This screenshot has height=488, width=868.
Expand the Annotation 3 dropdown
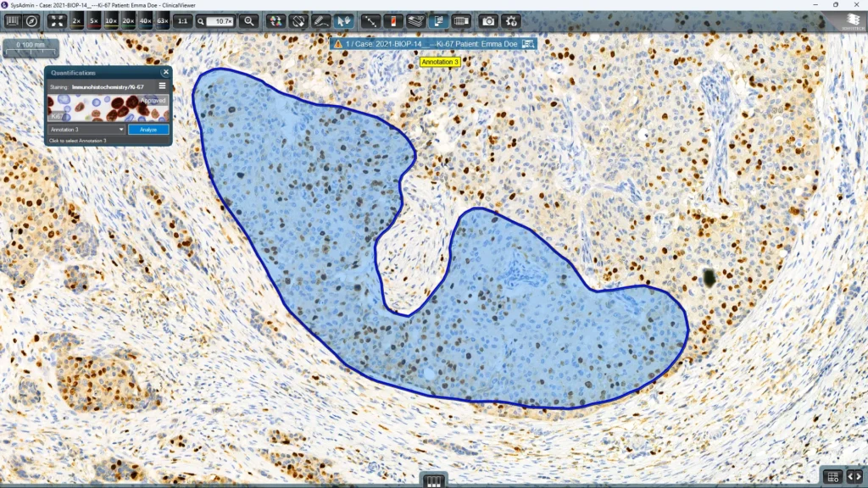tap(86, 130)
